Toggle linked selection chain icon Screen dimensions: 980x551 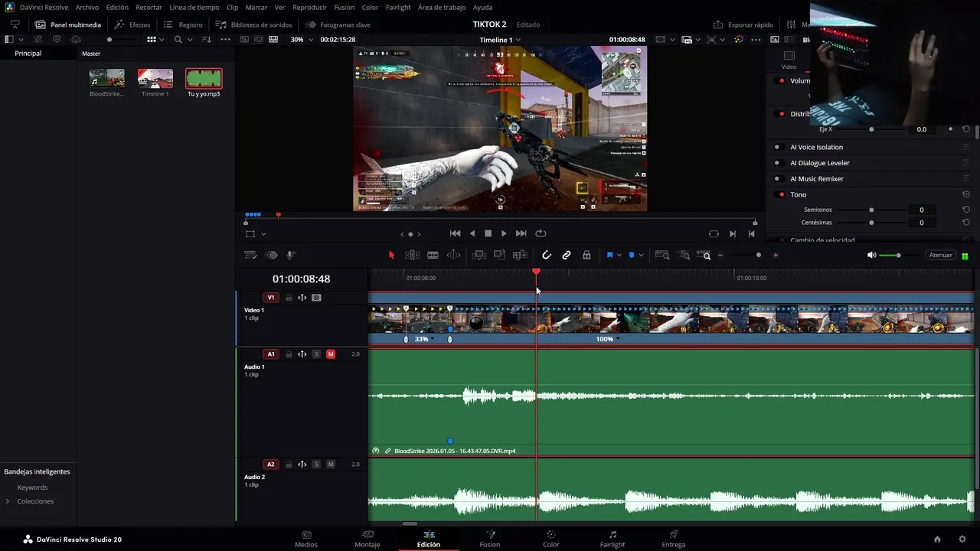[567, 255]
